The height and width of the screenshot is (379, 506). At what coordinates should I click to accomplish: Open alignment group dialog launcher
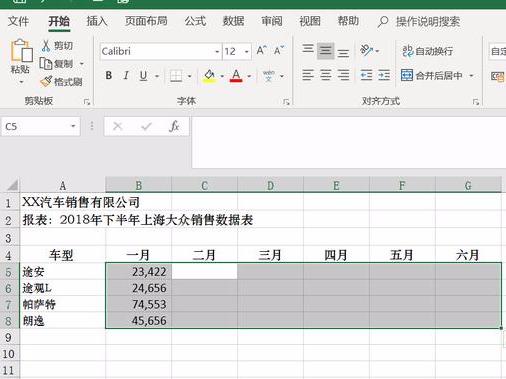coord(476,102)
